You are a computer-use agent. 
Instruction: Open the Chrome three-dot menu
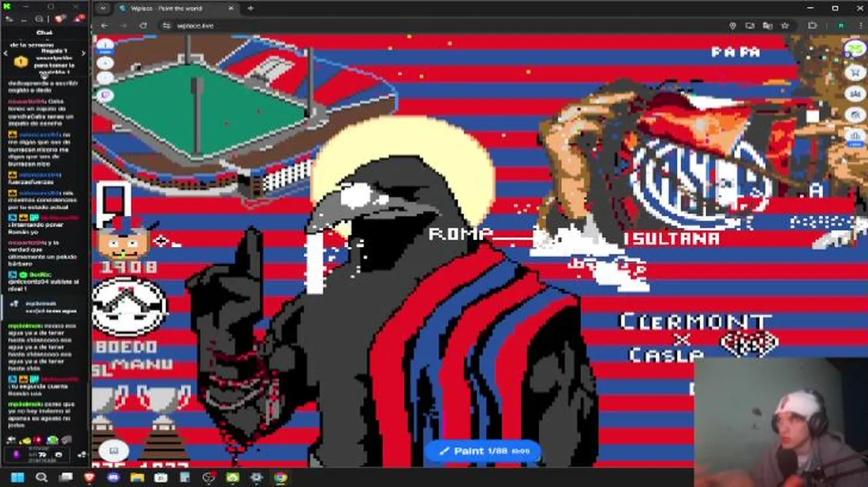click(x=859, y=26)
